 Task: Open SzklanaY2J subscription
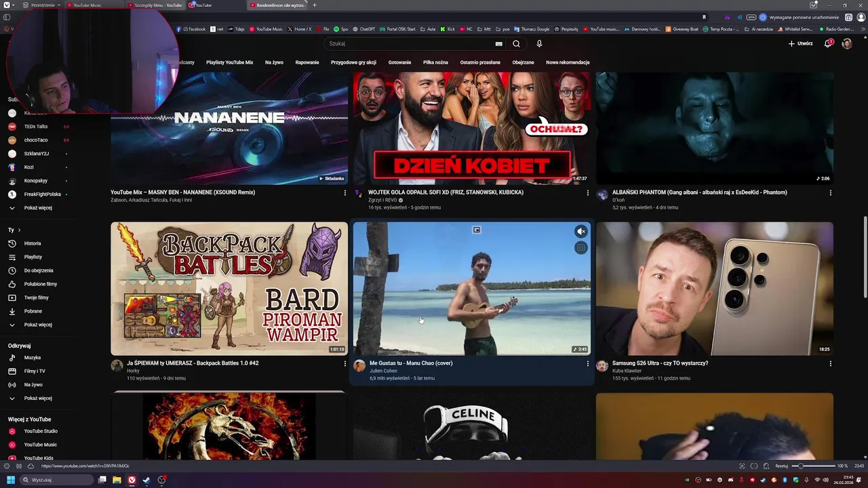pyautogui.click(x=38, y=154)
